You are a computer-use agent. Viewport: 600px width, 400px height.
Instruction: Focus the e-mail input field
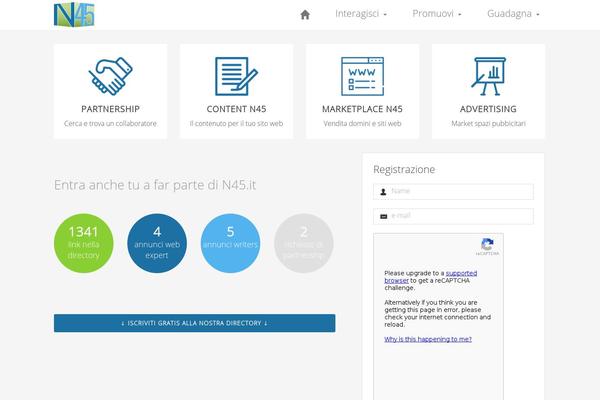[x=453, y=216]
